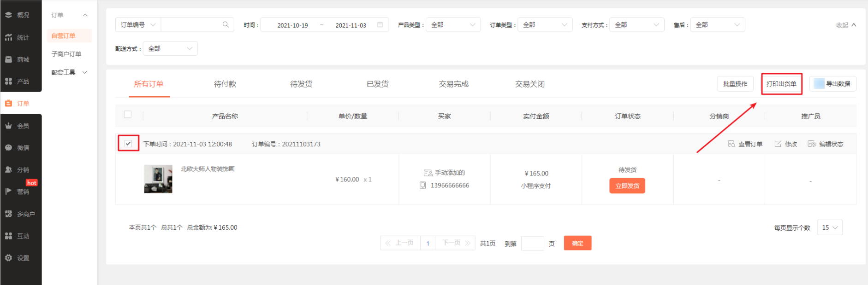Screen dimensions: 868x285
Task: Uncheck the order 20211103173 checkbox
Action: pyautogui.click(x=128, y=144)
